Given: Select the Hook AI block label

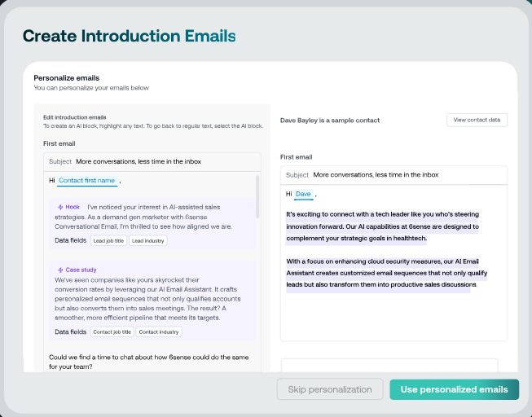Looking at the screenshot, I should (x=73, y=207).
